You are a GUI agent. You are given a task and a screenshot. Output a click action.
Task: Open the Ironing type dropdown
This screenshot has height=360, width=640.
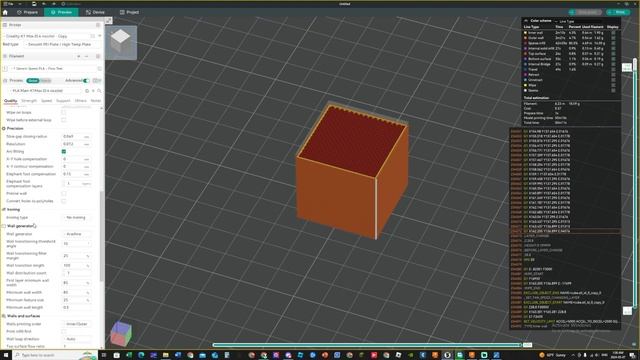pos(77,218)
